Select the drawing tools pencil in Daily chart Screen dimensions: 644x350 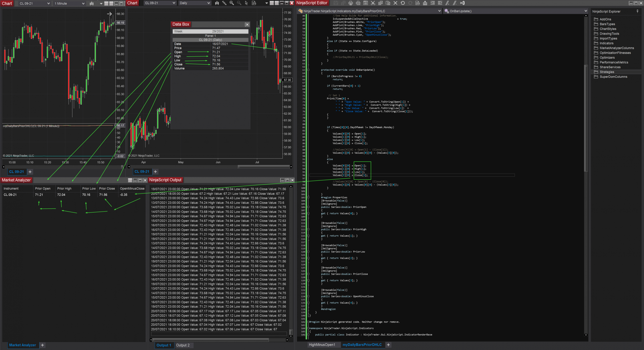pyautogui.click(x=224, y=3)
